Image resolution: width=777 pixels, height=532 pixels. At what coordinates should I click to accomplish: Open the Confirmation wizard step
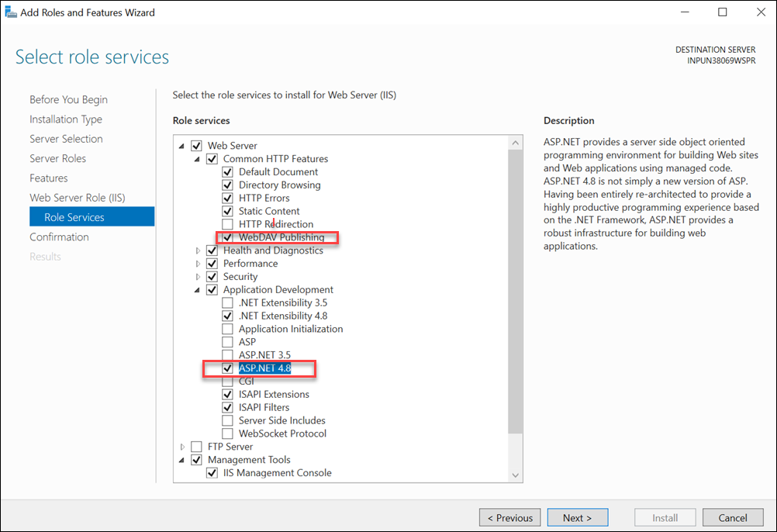(x=59, y=237)
